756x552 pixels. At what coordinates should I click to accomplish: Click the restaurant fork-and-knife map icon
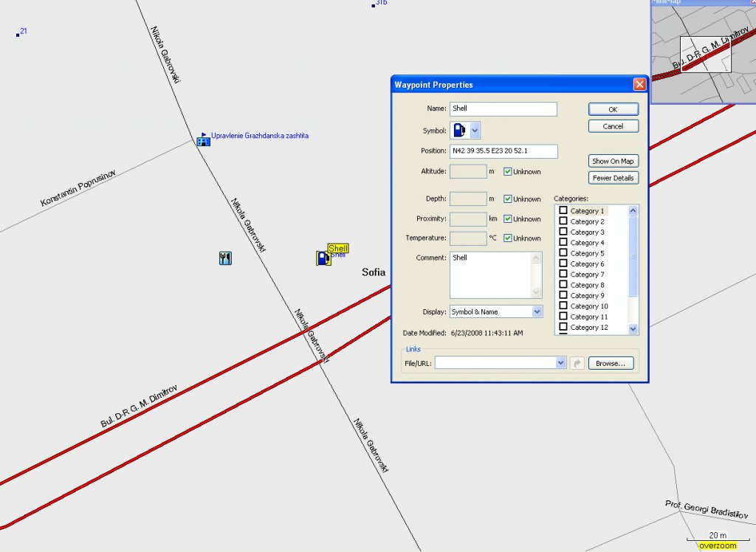pyautogui.click(x=226, y=258)
